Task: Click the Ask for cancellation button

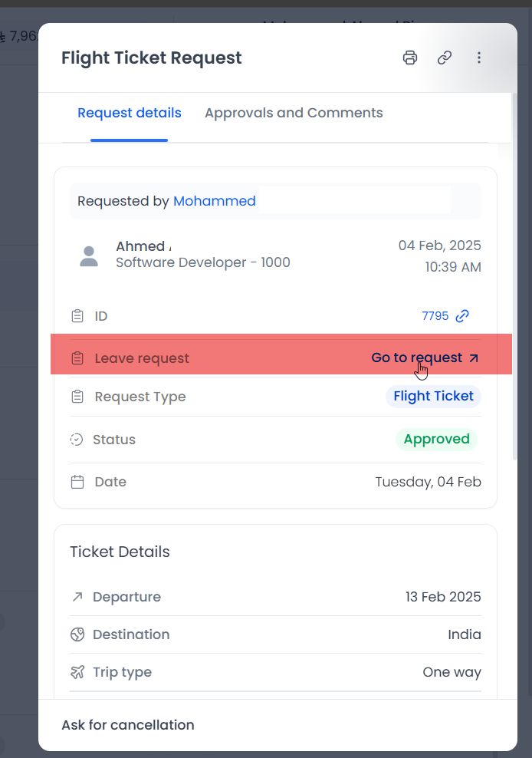Action: pos(128,725)
